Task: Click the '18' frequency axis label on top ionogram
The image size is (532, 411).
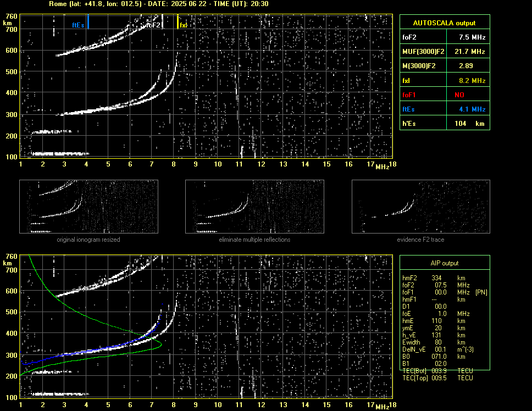Action: click(392, 164)
